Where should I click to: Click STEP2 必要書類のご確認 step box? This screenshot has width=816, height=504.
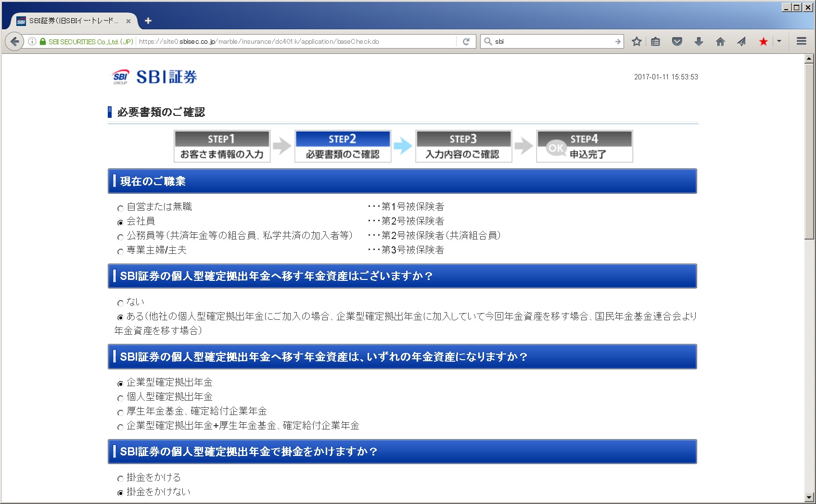[343, 146]
